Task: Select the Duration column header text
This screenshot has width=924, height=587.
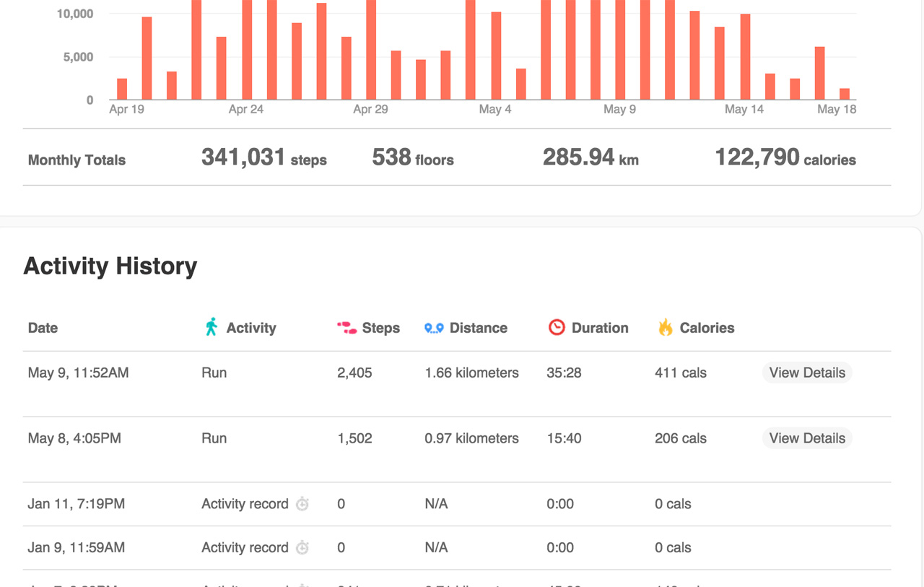Action: tap(600, 328)
